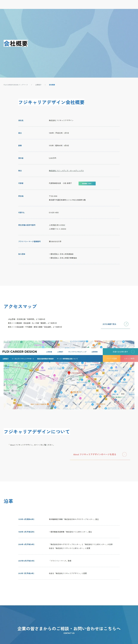
Task: Click the arrow icon beside 大きな地図で見る
Action: pyautogui.click(x=126, y=324)
